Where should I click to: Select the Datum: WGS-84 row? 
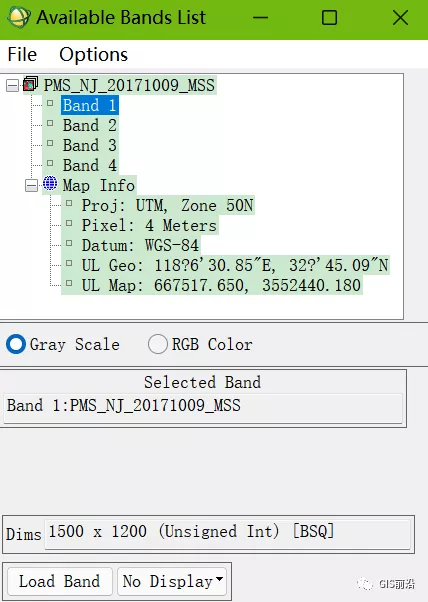click(x=140, y=245)
